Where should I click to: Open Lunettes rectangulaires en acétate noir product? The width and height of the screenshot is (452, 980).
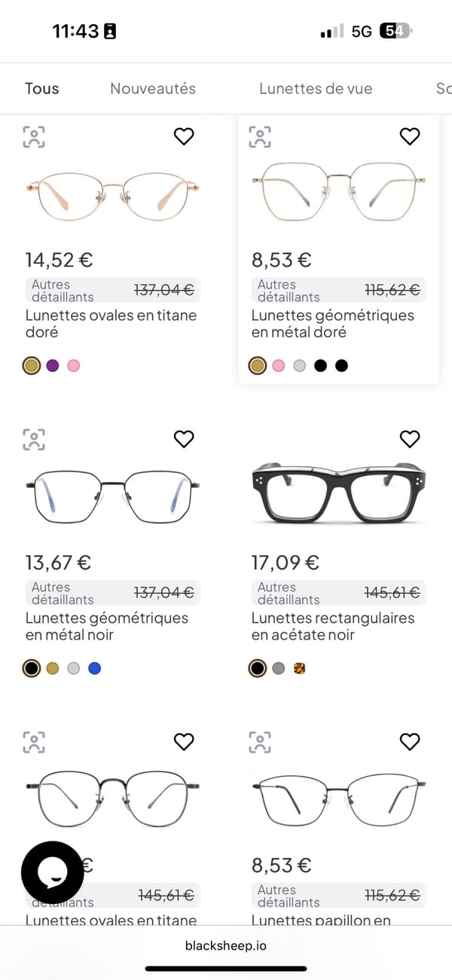pyautogui.click(x=333, y=626)
